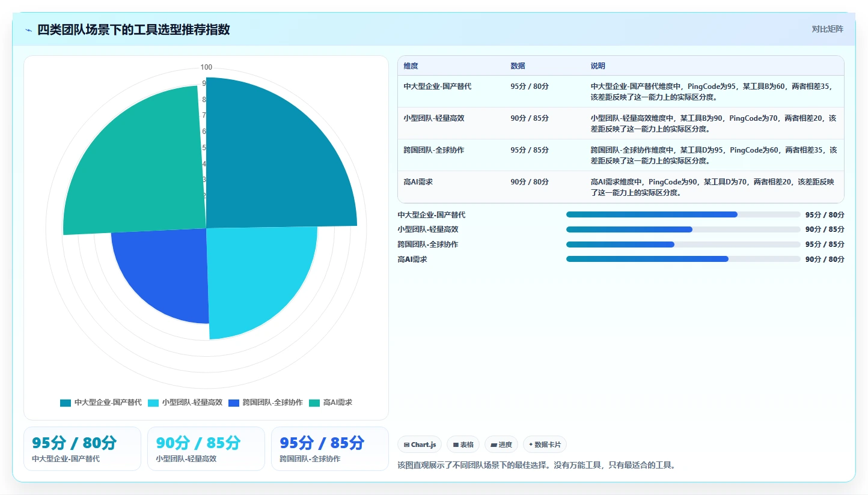Click 小型团队-轻量高效 cell in the table
Image resolution: width=868 pixels, height=495 pixels.
(434, 118)
